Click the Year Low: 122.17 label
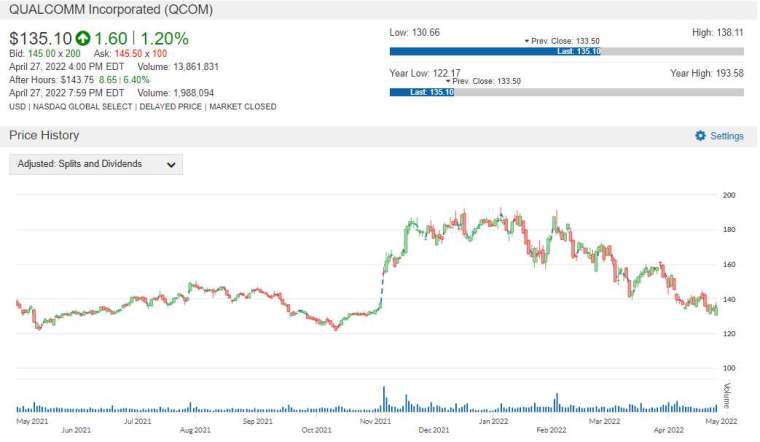The height and width of the screenshot is (442, 760). [425, 73]
